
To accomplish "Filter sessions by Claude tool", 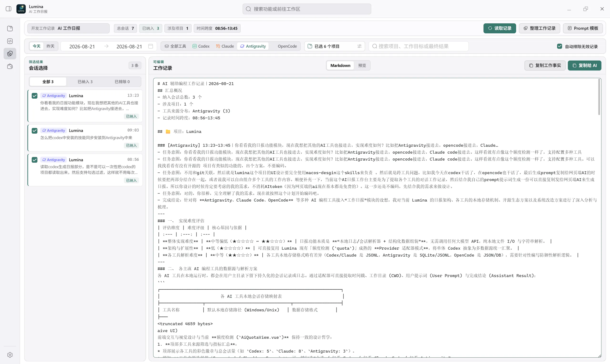I will click(x=225, y=46).
